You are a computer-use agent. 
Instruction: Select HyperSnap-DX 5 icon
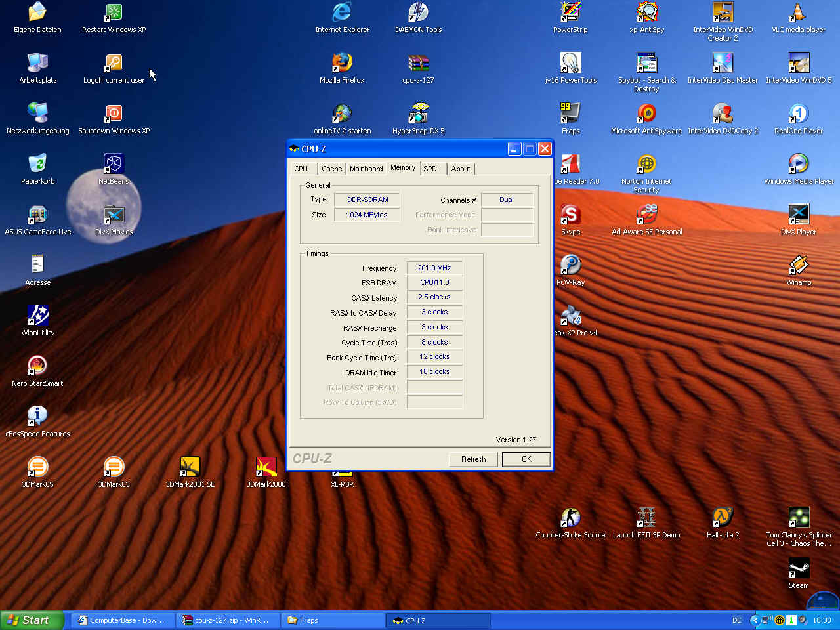click(x=418, y=119)
